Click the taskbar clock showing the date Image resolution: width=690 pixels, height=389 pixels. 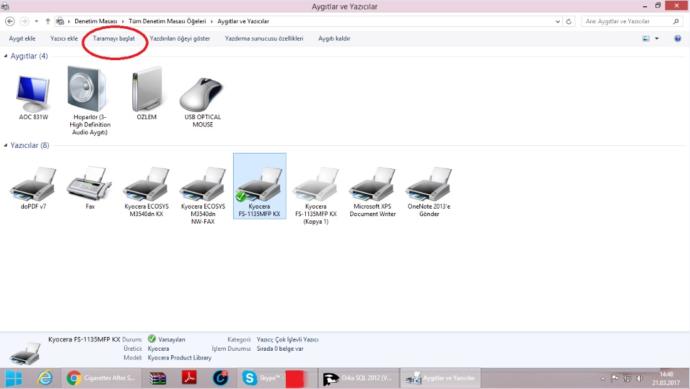coord(666,378)
